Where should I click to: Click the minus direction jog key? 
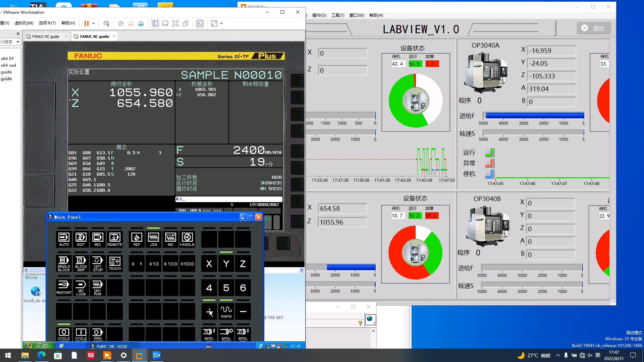243,311
